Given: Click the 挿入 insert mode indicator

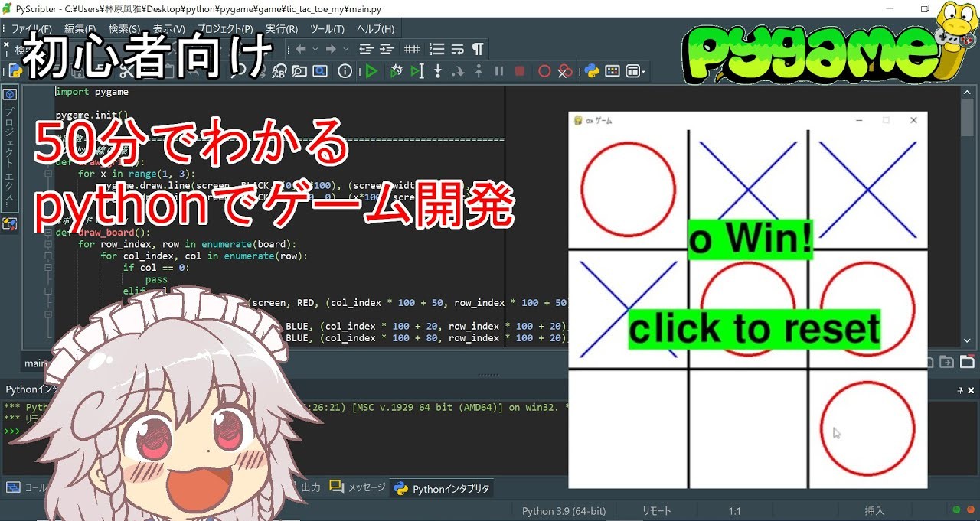Looking at the screenshot, I should (x=874, y=511).
